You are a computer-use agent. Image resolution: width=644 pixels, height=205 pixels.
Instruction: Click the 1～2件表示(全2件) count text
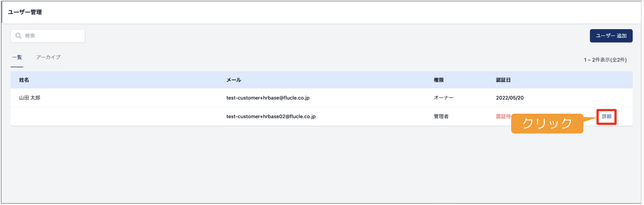click(x=605, y=60)
